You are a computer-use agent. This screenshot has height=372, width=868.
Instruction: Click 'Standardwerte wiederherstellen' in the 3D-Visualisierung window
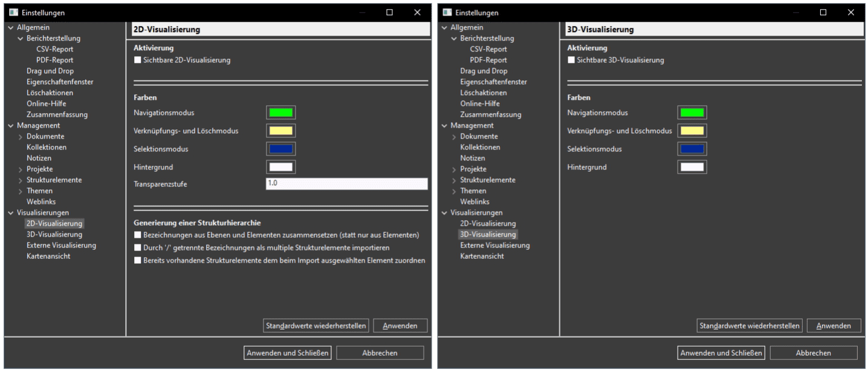[750, 325]
